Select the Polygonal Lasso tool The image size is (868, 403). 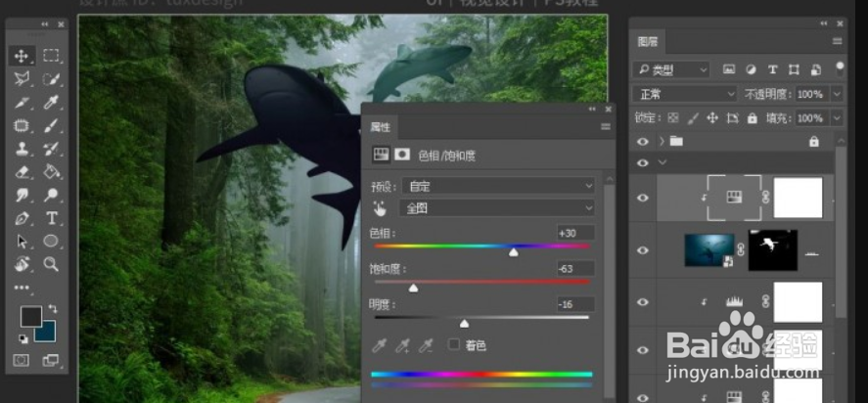tap(22, 78)
